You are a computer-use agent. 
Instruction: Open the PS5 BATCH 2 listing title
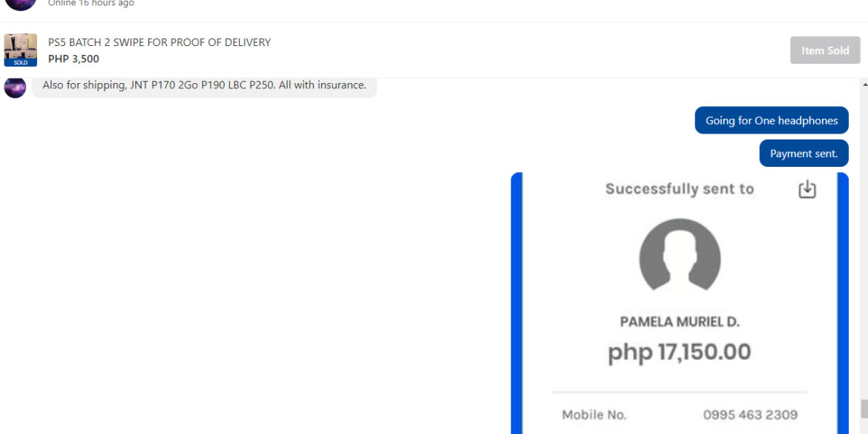coord(160,42)
